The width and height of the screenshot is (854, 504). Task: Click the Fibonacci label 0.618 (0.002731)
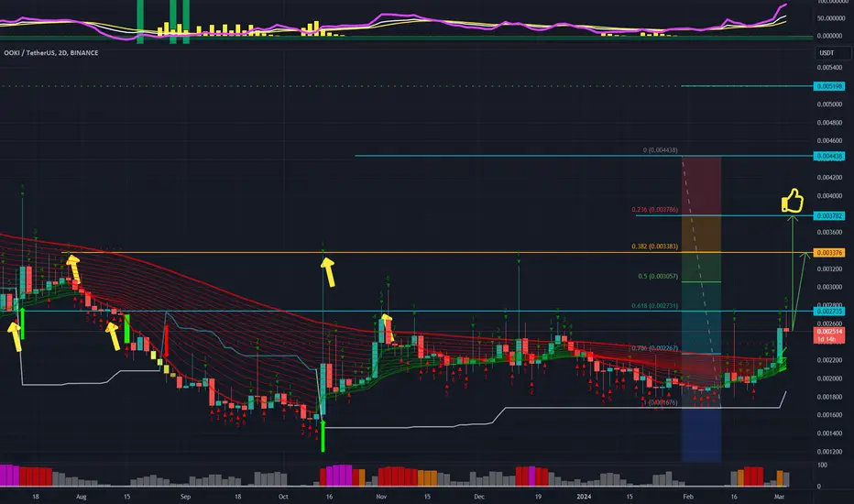pyautogui.click(x=654, y=306)
